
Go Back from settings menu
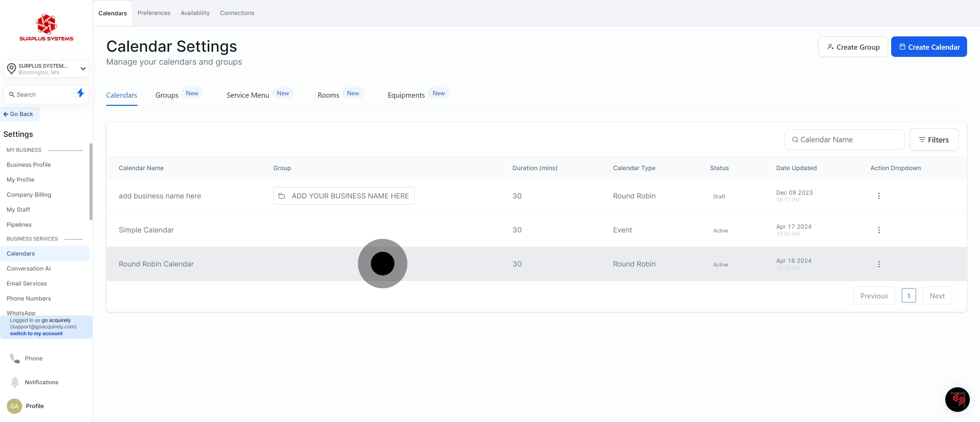(19, 114)
